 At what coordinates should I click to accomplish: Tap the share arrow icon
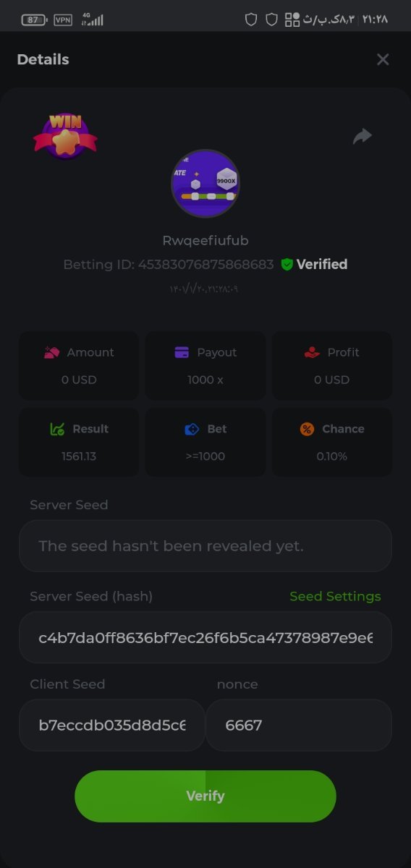[363, 136]
